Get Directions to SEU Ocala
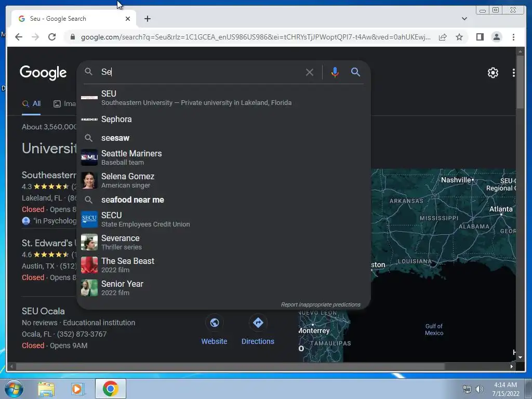532x399 pixels. [258, 329]
